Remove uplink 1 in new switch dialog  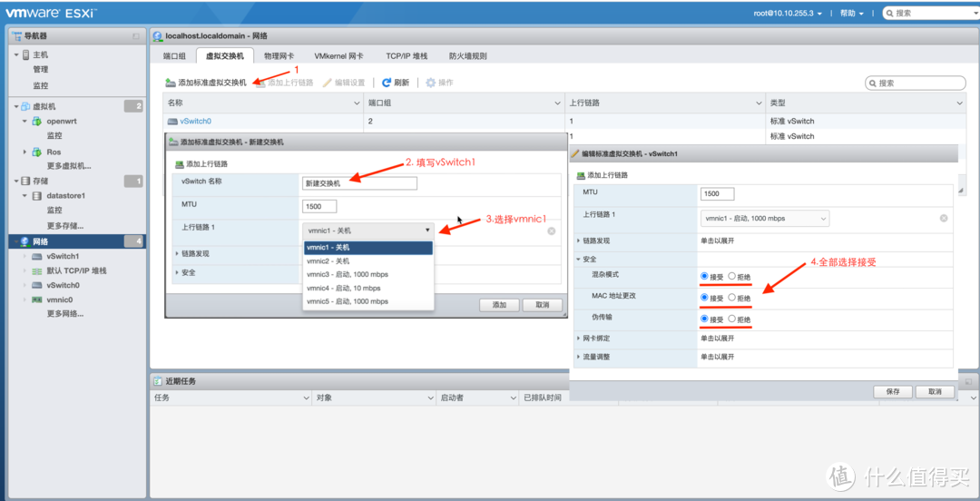tap(552, 231)
